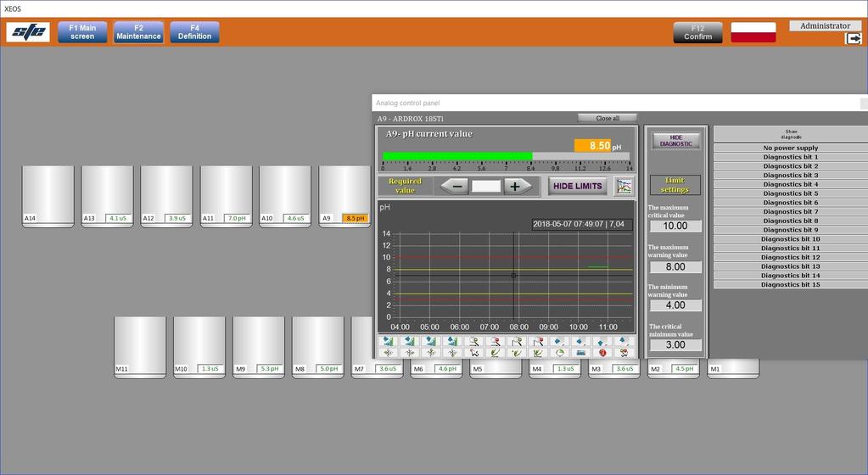The width and height of the screenshot is (868, 475).
Task: Select tank M9 showing 5.3 pH
Action: 259,347
